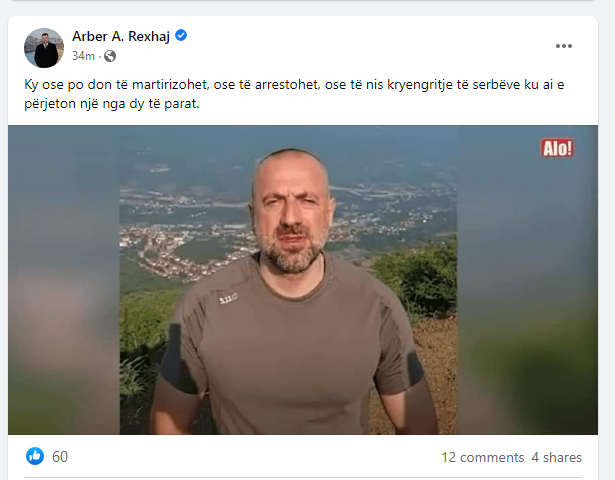Image resolution: width=615 pixels, height=480 pixels.
Task: Click the 5.11 logo on the shirt
Action: [x=228, y=300]
